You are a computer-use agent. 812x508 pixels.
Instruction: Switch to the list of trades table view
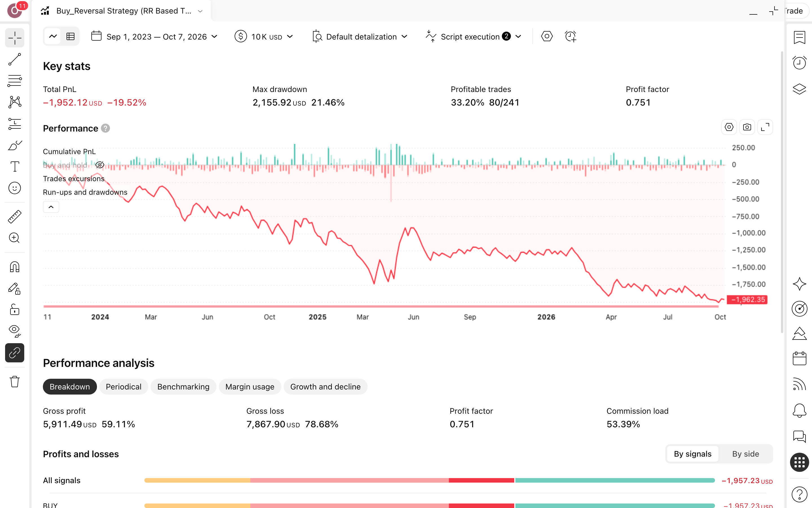tap(70, 37)
